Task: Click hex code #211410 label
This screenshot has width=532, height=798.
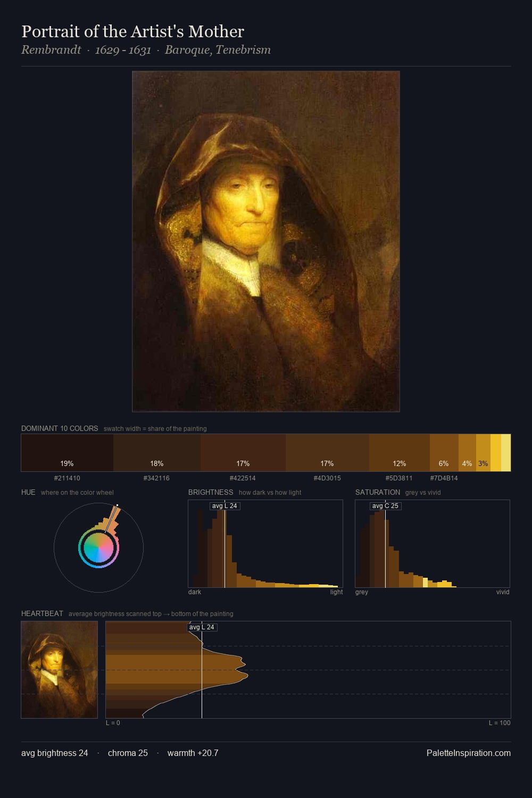Action: [x=67, y=478]
